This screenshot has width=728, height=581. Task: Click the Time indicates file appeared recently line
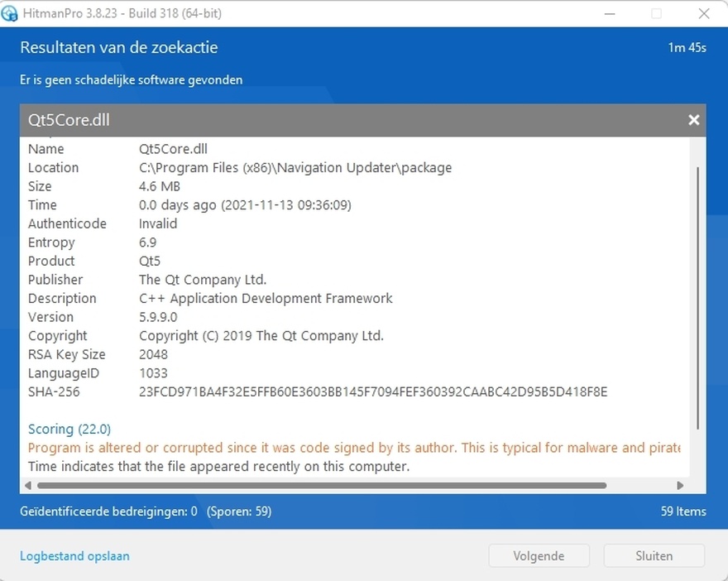(x=218, y=466)
